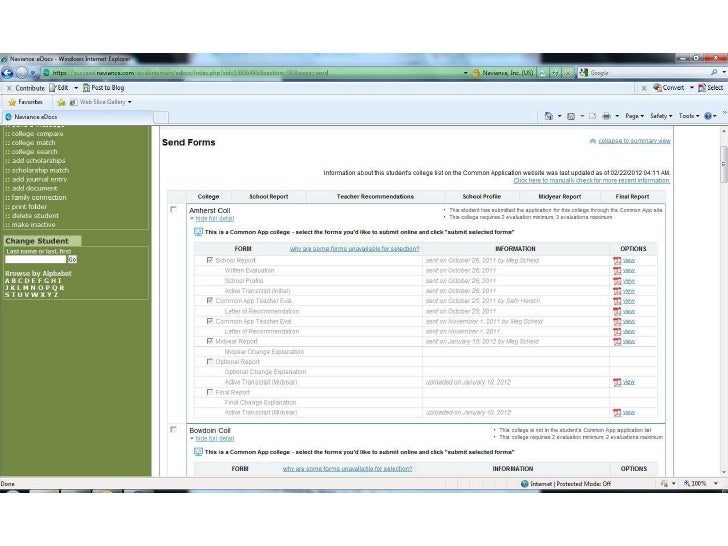Image resolution: width=728 pixels, height=546 pixels.
Task: Click the Select button in Convert toolbar
Action: click(710, 88)
